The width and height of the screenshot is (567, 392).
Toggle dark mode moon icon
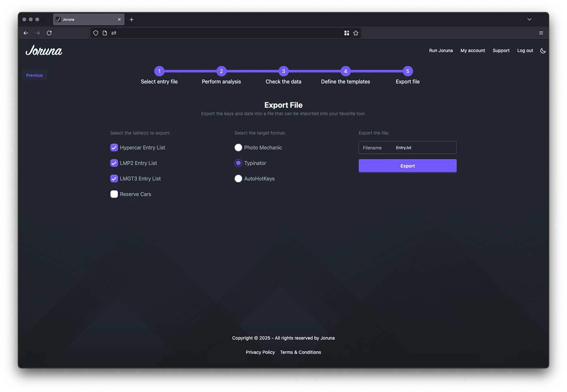point(543,51)
